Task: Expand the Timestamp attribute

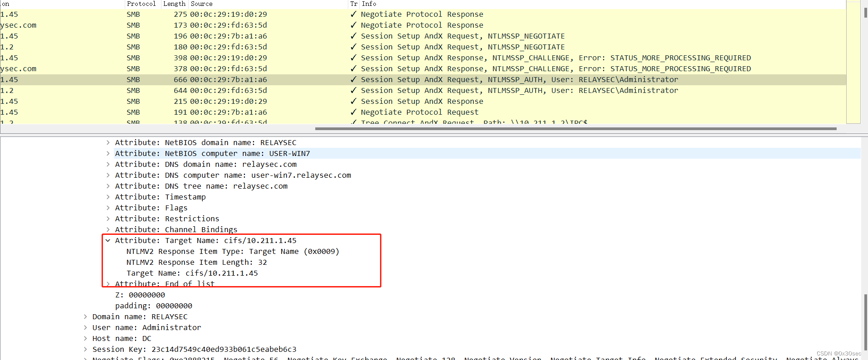Action: pos(108,197)
